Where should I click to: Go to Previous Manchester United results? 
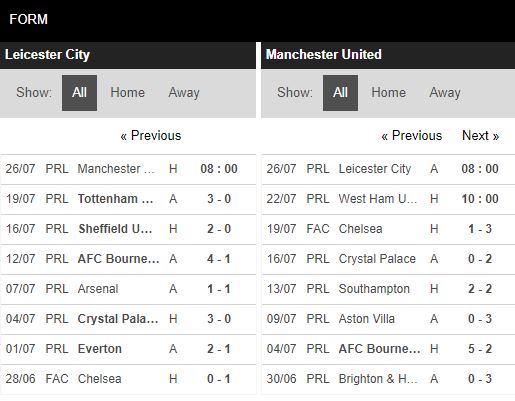pos(412,136)
